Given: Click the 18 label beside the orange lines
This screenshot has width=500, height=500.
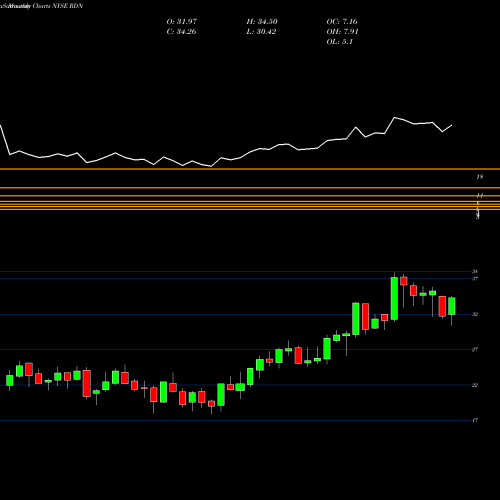Looking at the screenshot, I should 480,177.
